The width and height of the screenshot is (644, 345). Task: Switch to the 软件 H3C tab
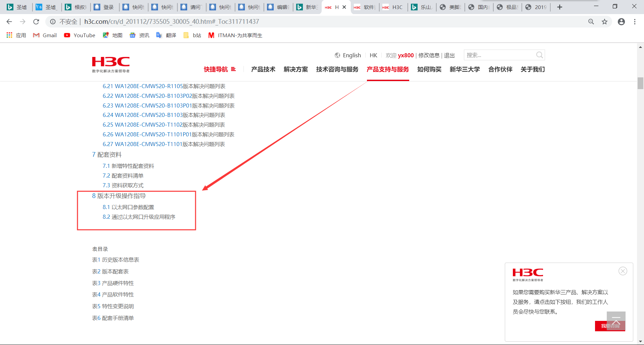click(365, 7)
